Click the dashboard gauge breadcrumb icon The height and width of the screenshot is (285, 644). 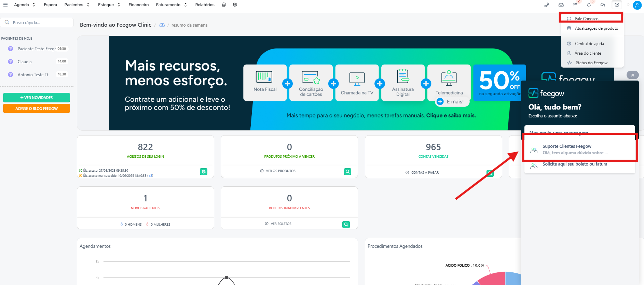click(x=162, y=25)
